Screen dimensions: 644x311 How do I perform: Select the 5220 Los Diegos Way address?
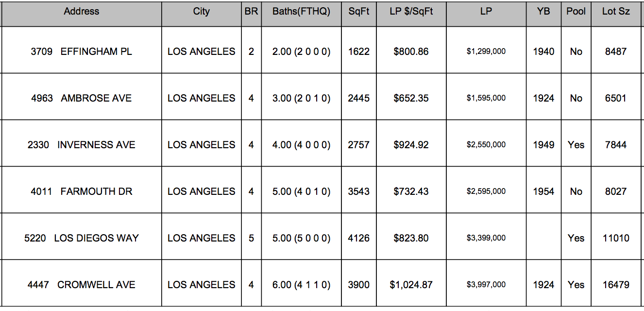click(x=81, y=238)
